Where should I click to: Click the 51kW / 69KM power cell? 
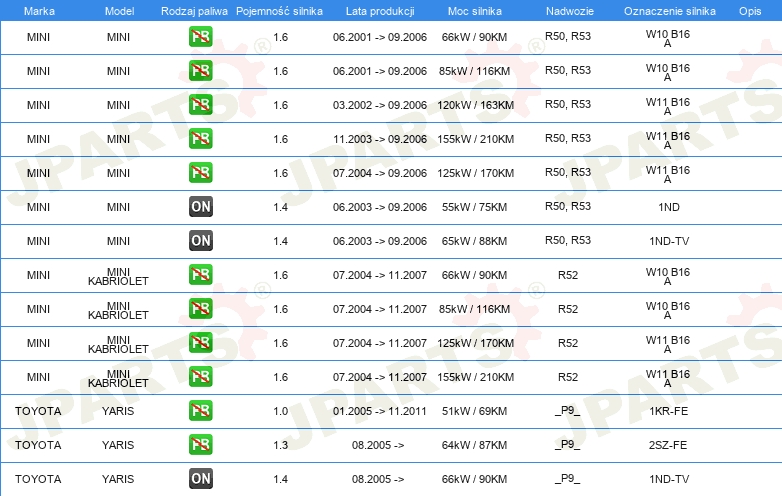pyautogui.click(x=475, y=411)
